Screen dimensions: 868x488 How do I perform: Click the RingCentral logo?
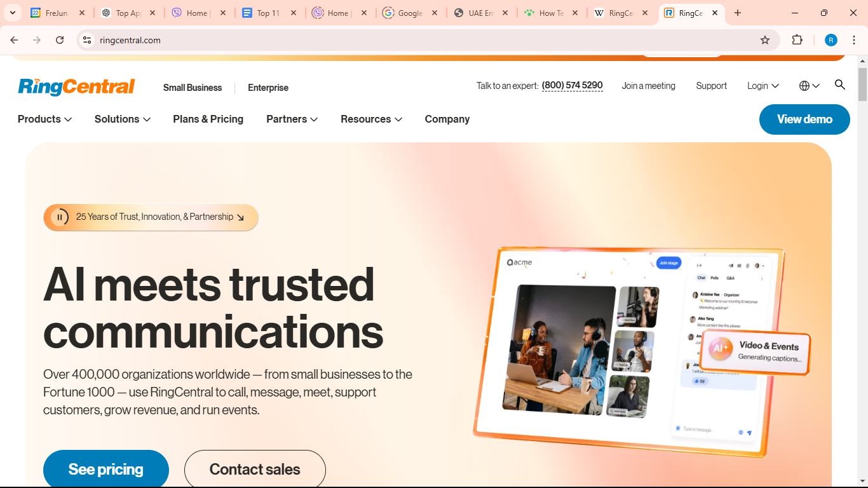click(x=76, y=86)
